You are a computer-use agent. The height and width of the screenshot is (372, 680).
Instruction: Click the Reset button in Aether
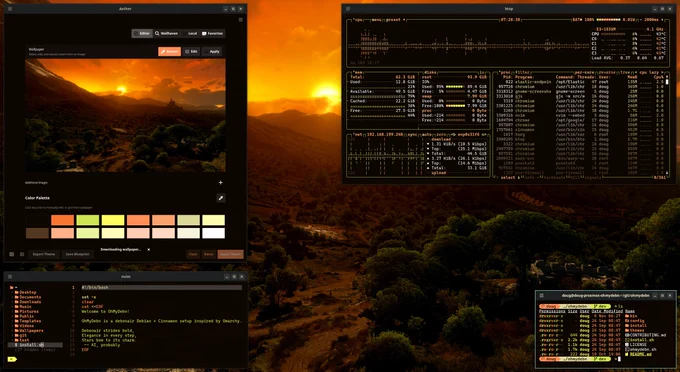click(x=209, y=255)
